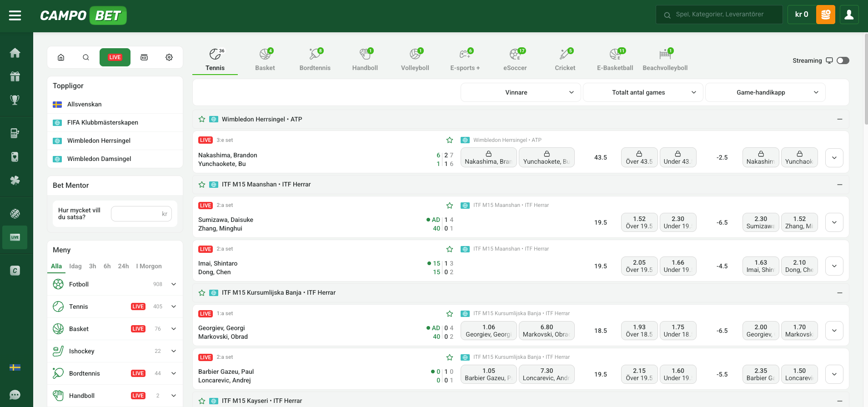868x407 pixels.
Task: Open search icon in betting toolbar
Action: (x=86, y=57)
